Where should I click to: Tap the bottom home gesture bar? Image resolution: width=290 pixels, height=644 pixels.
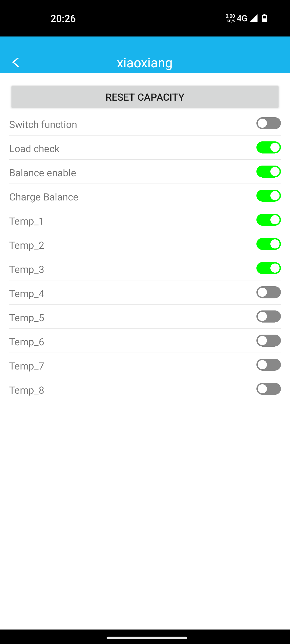click(x=147, y=638)
